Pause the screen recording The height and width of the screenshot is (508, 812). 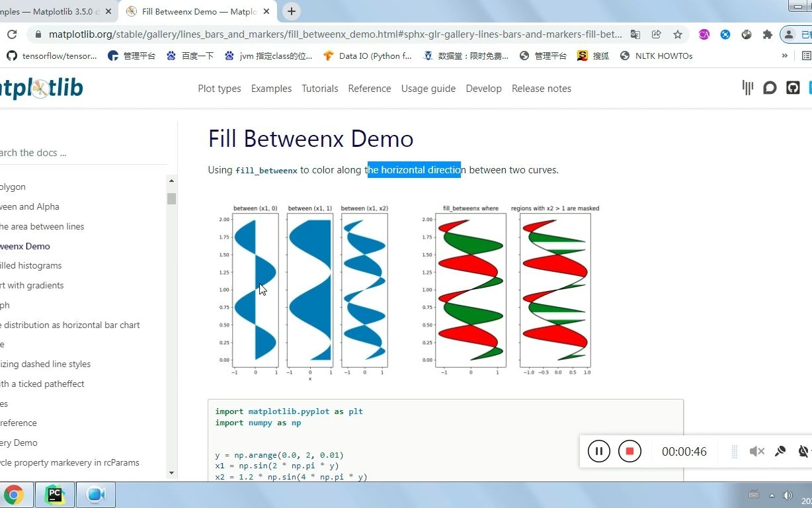(x=598, y=451)
